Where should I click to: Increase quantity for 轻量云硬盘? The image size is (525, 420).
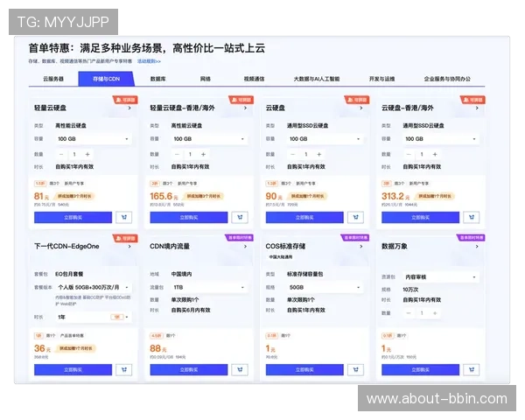click(x=87, y=154)
